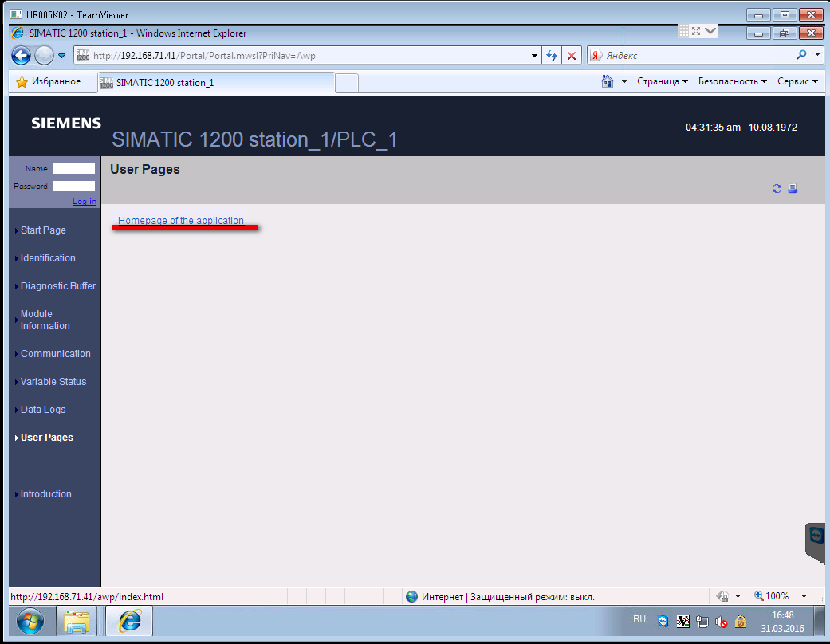The height and width of the screenshot is (644, 830).
Task: Click the Windows Start button
Action: click(x=30, y=620)
